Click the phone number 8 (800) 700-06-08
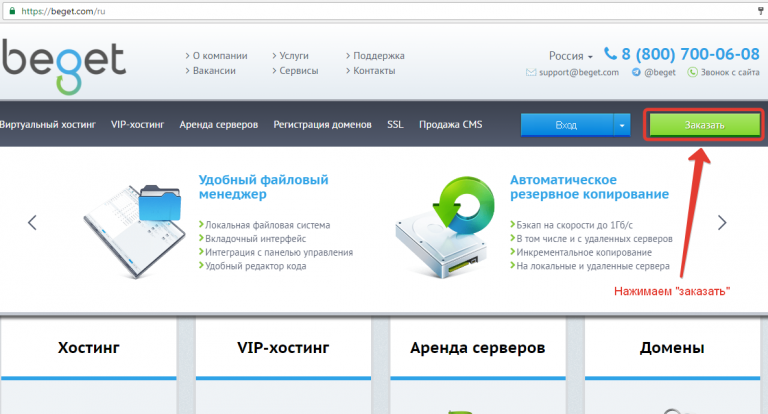This screenshot has height=414, width=768. [691, 54]
